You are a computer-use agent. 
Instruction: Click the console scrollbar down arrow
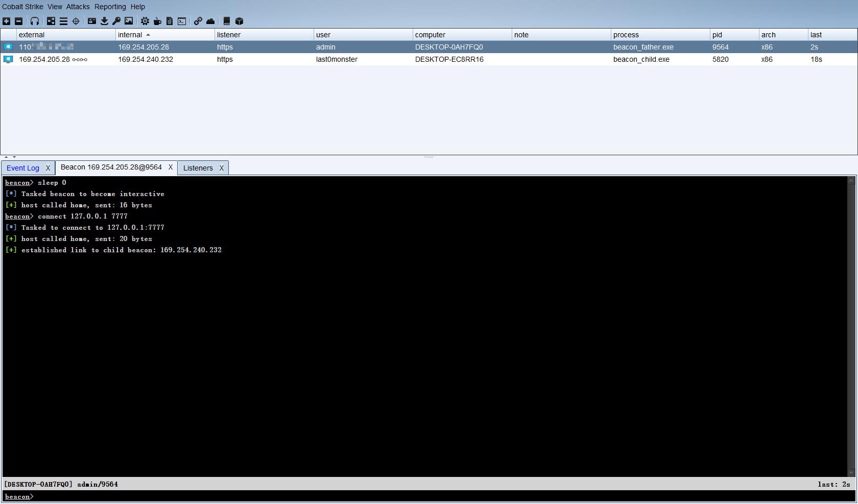[851, 473]
